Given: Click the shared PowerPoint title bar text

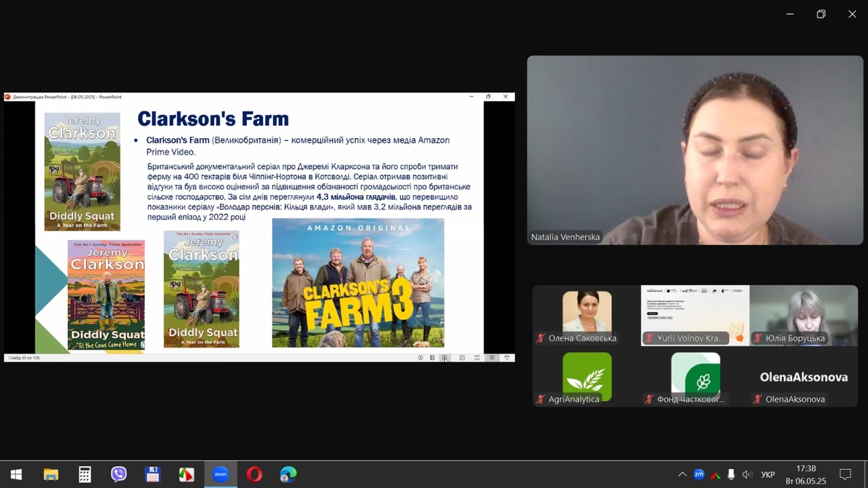Looking at the screenshot, I should pyautogui.click(x=67, y=97).
